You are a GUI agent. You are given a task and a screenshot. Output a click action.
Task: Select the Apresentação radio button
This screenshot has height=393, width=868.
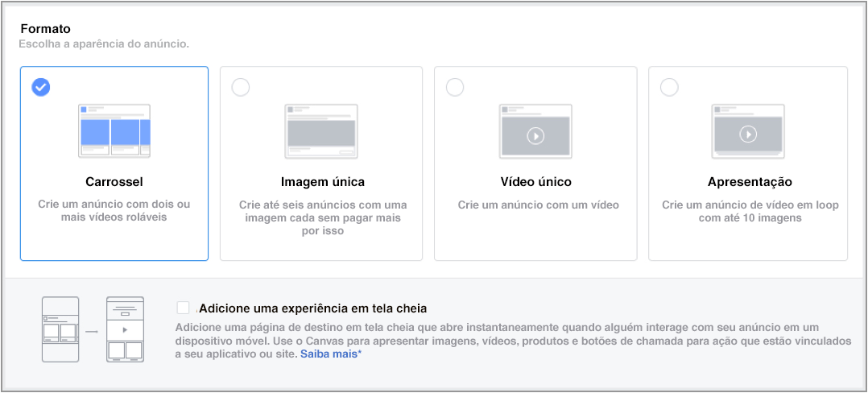click(668, 87)
